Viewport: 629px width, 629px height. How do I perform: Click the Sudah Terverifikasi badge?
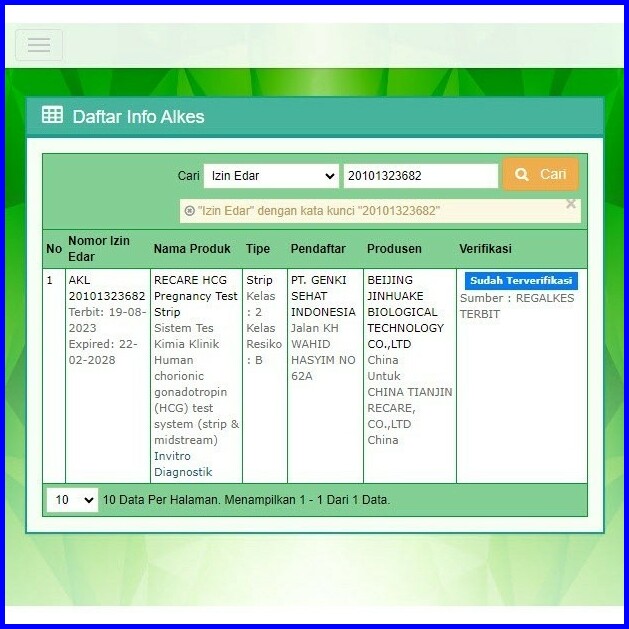pyautogui.click(x=521, y=281)
